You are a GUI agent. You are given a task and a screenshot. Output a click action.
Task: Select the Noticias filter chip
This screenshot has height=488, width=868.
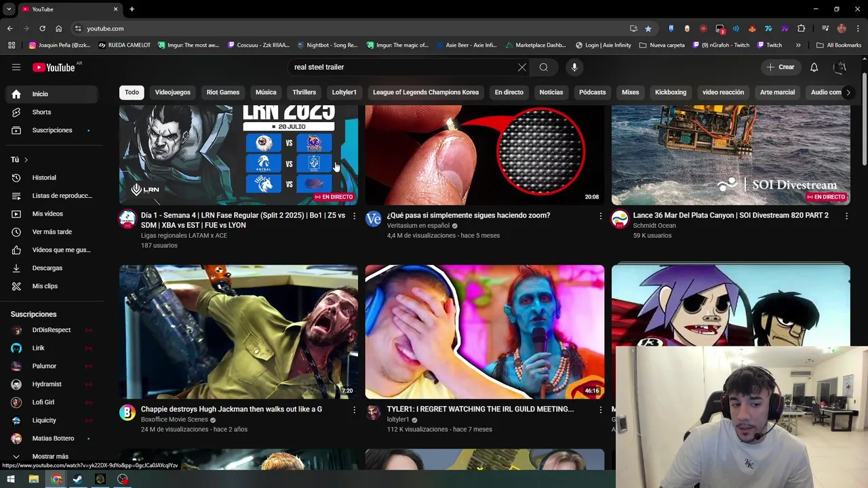551,92
